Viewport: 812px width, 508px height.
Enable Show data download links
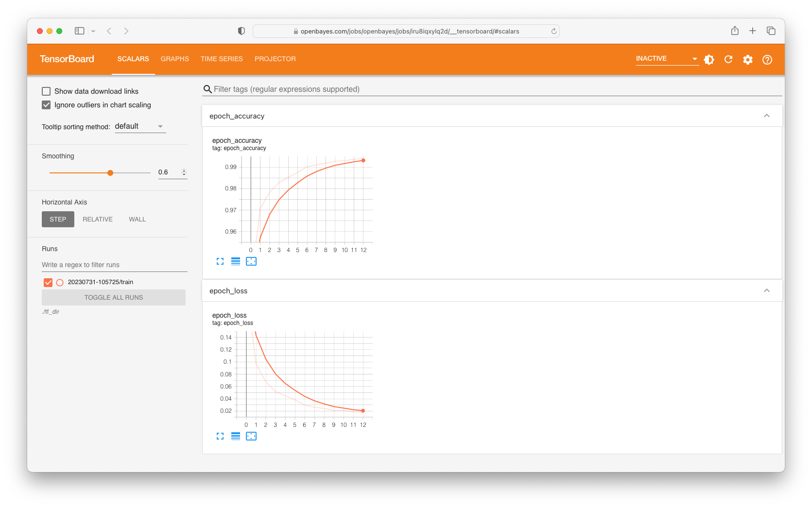point(47,91)
